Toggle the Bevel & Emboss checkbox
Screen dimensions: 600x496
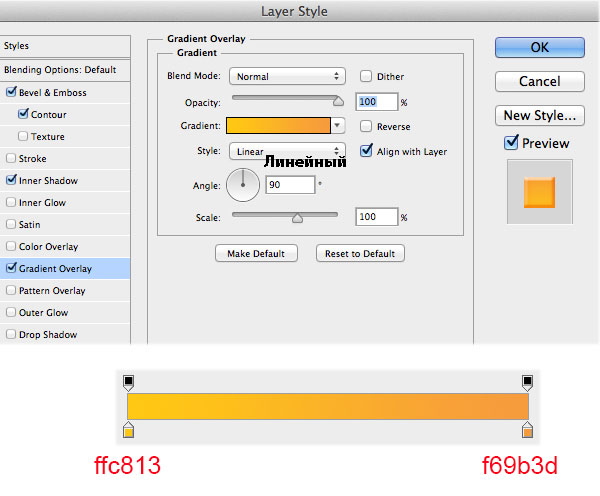11,92
